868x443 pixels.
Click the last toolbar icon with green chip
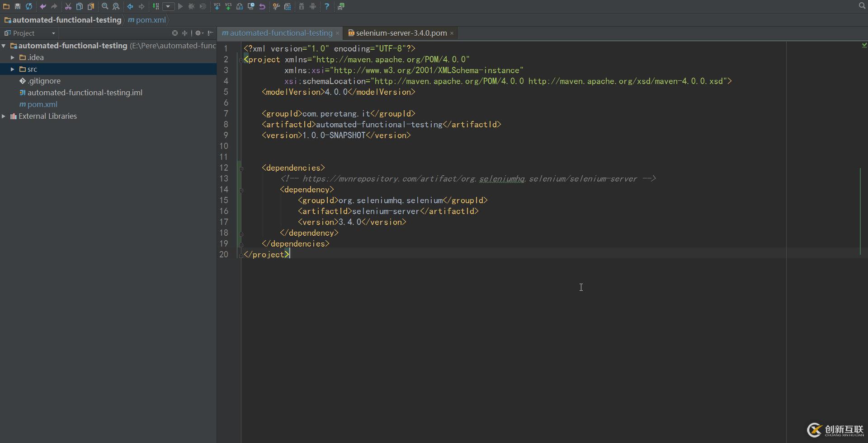click(x=341, y=6)
